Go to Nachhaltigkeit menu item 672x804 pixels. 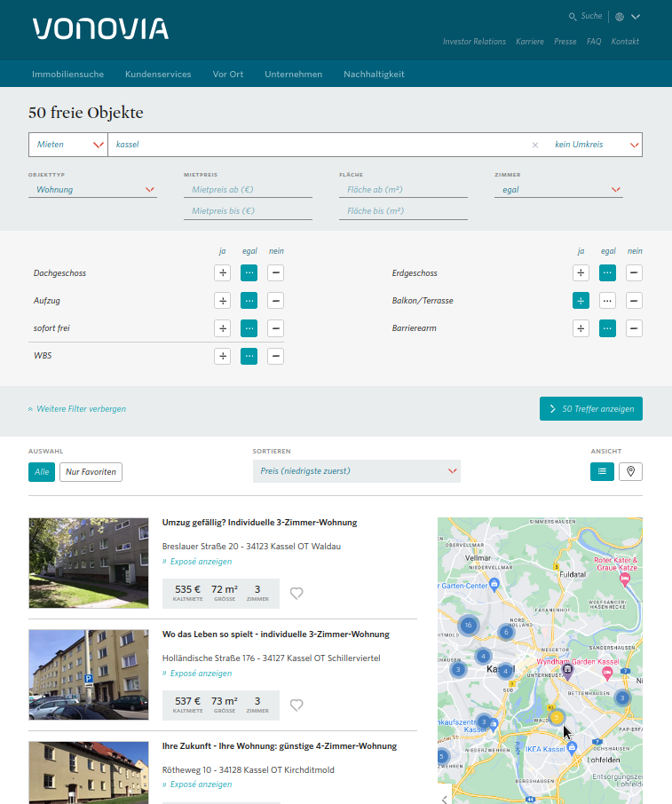tap(374, 75)
